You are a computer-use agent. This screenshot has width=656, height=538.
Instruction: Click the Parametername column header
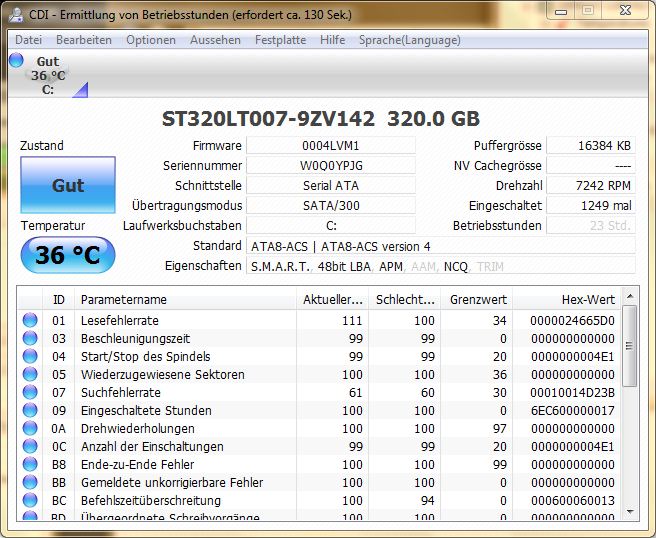click(185, 300)
